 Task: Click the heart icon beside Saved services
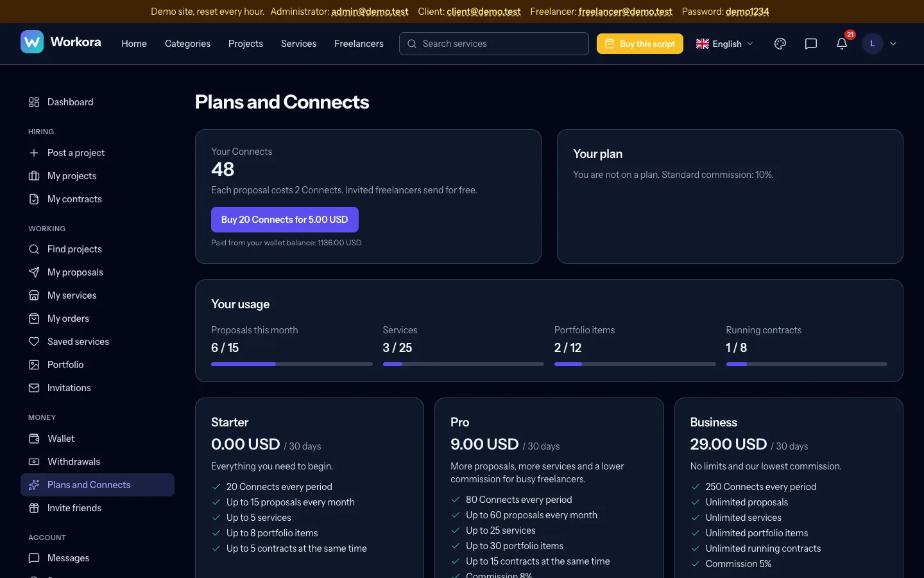[34, 342]
